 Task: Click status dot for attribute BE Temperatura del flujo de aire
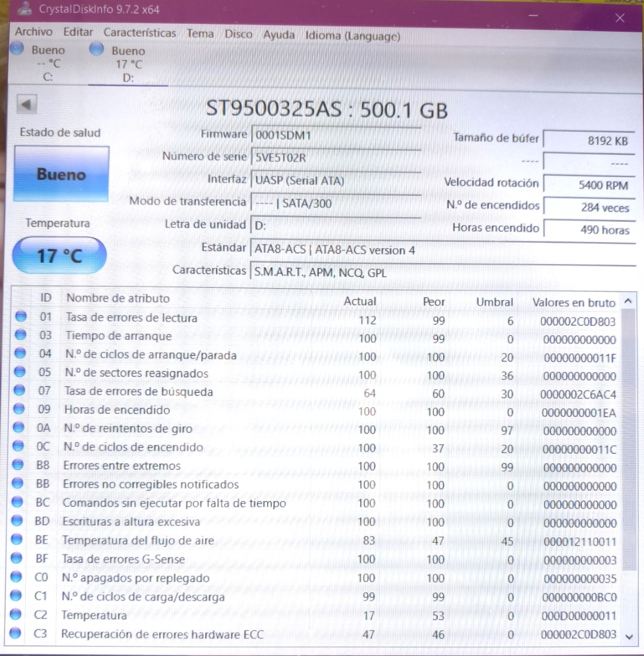coord(16,539)
